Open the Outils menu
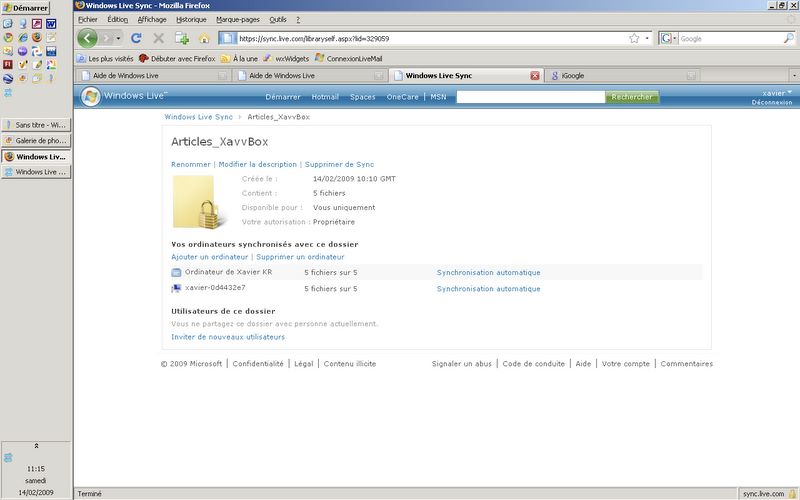Image resolution: width=800 pixels, height=500 pixels. coord(278,19)
